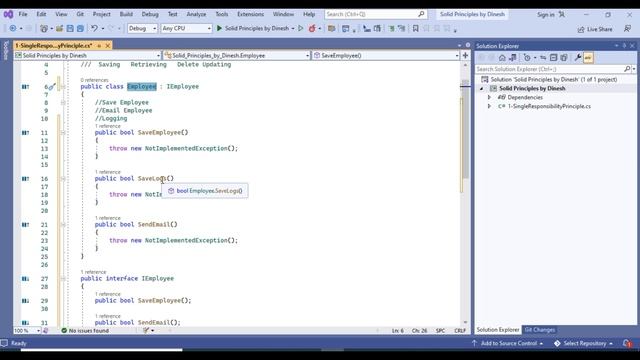The height and width of the screenshot is (360, 640).
Task: Toggle auto-hide pin on Solution Explorer panel
Action: [x=624, y=46]
